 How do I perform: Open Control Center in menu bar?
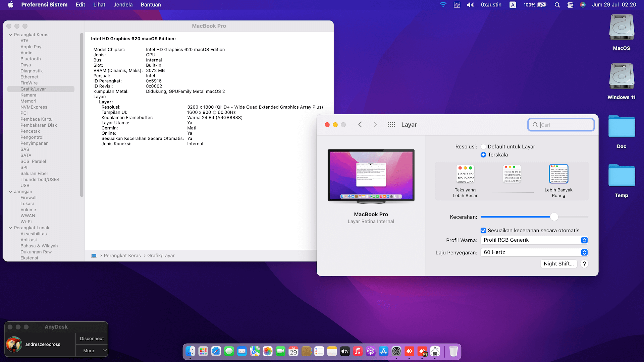[x=570, y=5]
